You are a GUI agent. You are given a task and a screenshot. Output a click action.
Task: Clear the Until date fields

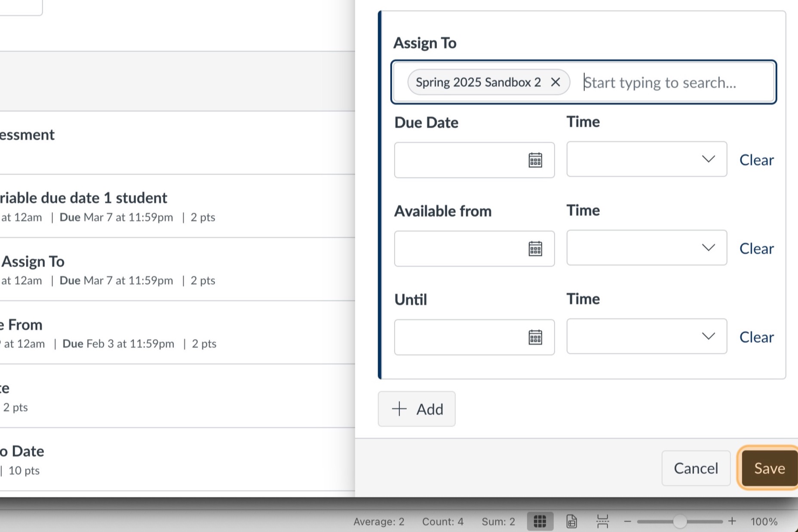pos(756,337)
